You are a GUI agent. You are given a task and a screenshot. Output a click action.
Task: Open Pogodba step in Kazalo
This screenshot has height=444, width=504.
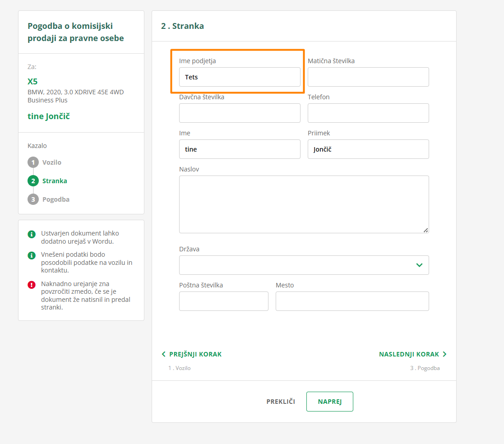pyautogui.click(x=55, y=199)
